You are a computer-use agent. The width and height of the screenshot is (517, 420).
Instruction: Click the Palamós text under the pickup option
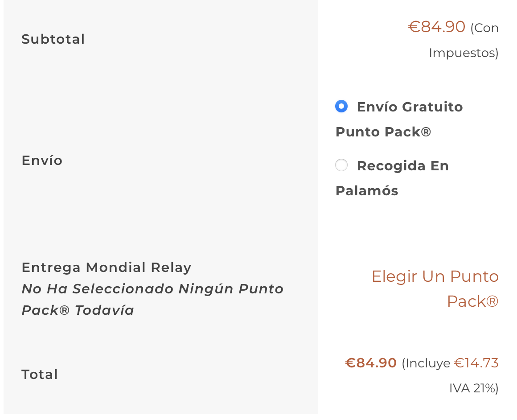click(x=367, y=191)
